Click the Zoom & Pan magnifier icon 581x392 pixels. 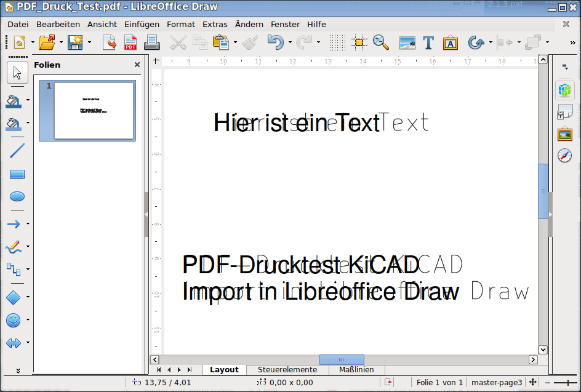(381, 42)
